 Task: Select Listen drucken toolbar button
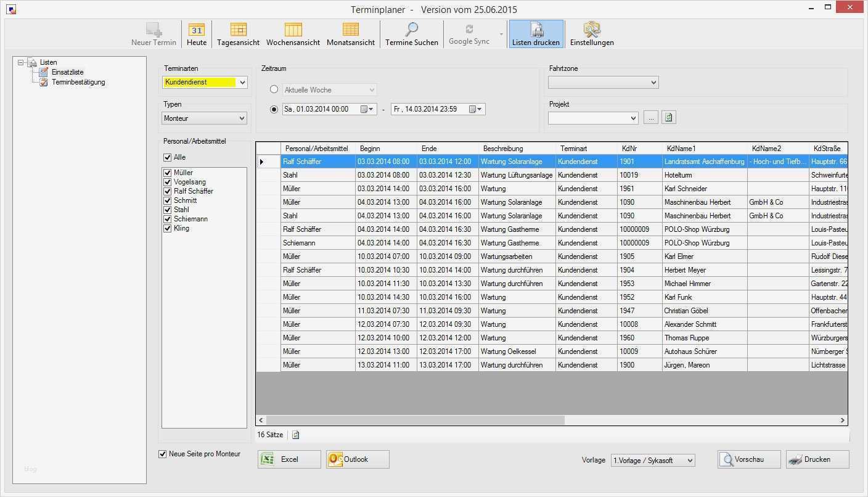[536, 34]
